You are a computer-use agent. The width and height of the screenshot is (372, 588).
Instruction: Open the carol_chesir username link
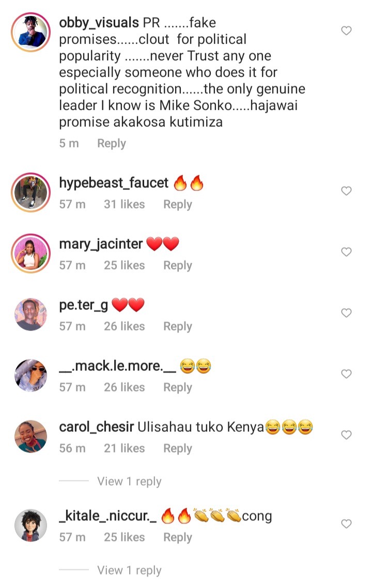coord(97,427)
